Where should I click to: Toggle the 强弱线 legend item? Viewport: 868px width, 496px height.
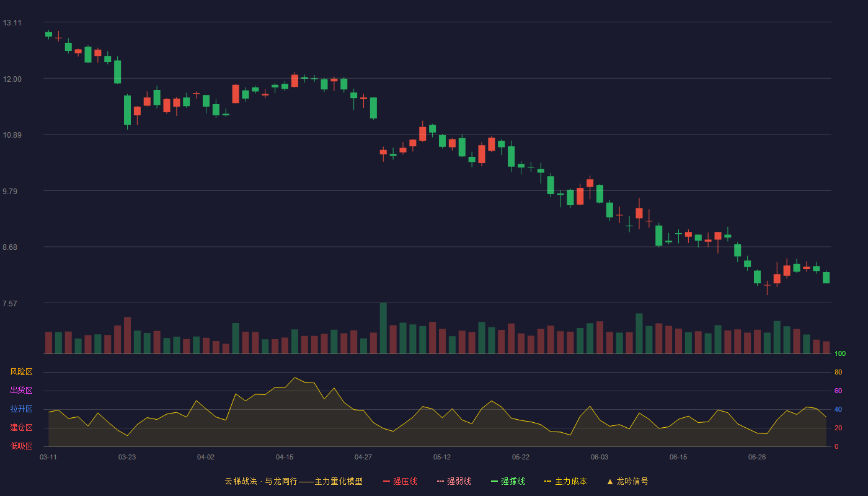454,481
